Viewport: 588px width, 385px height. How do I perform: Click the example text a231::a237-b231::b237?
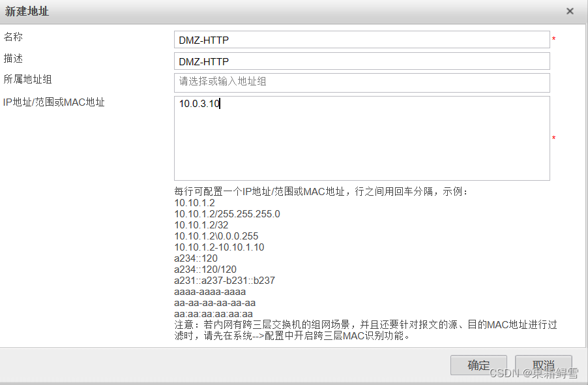pos(224,281)
